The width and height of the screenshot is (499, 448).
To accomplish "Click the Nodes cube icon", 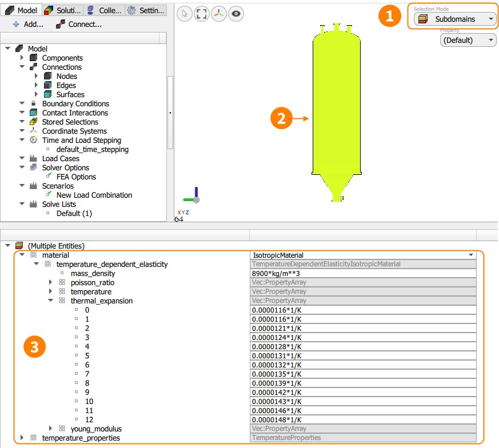I will point(48,76).
